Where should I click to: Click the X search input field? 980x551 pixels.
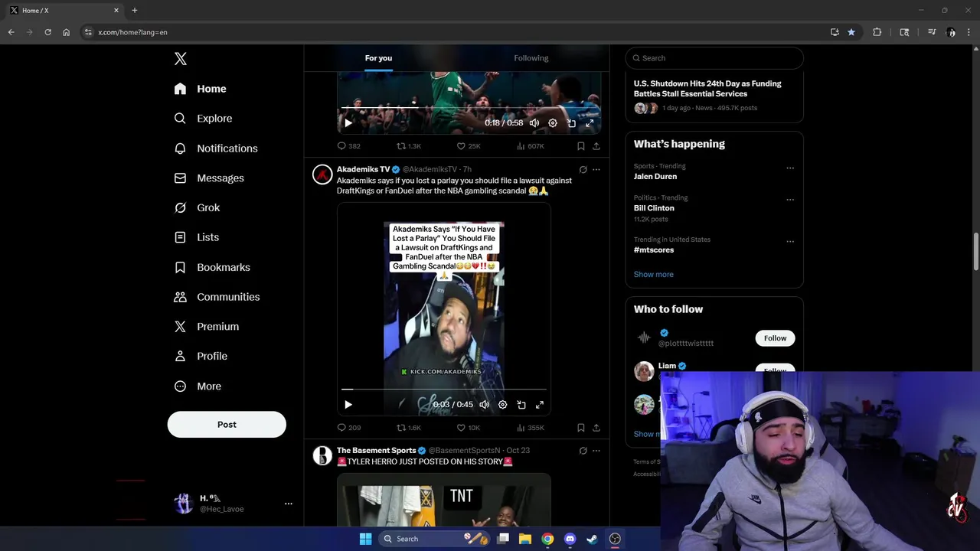click(714, 58)
